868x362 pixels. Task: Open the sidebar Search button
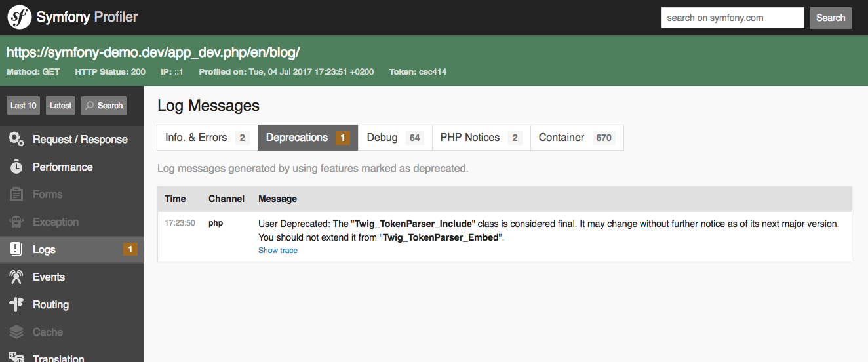(104, 106)
